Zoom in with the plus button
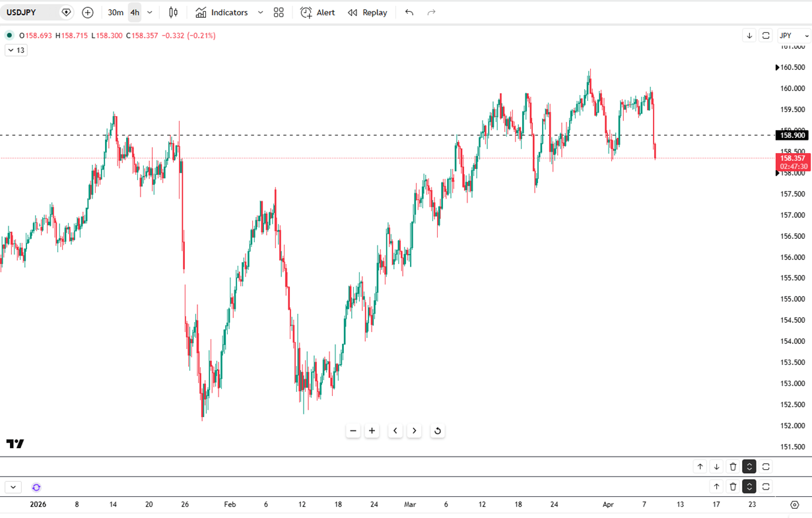This screenshot has height=518, width=812. (372, 431)
